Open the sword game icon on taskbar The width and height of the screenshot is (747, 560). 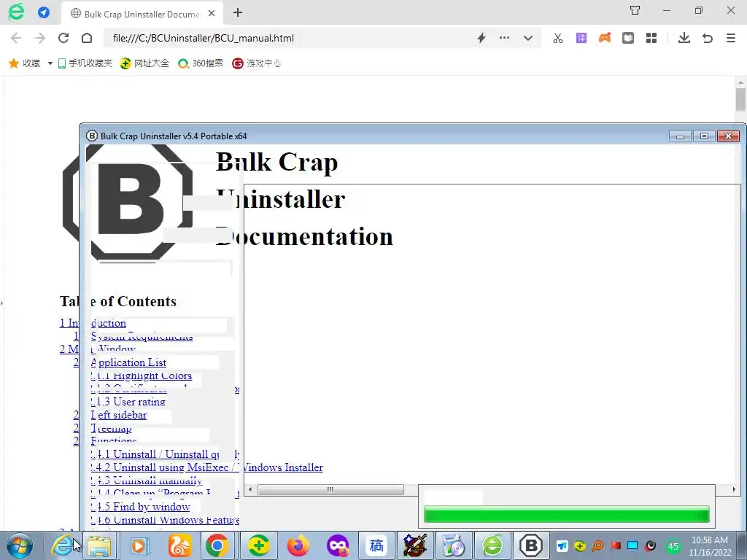click(x=415, y=545)
